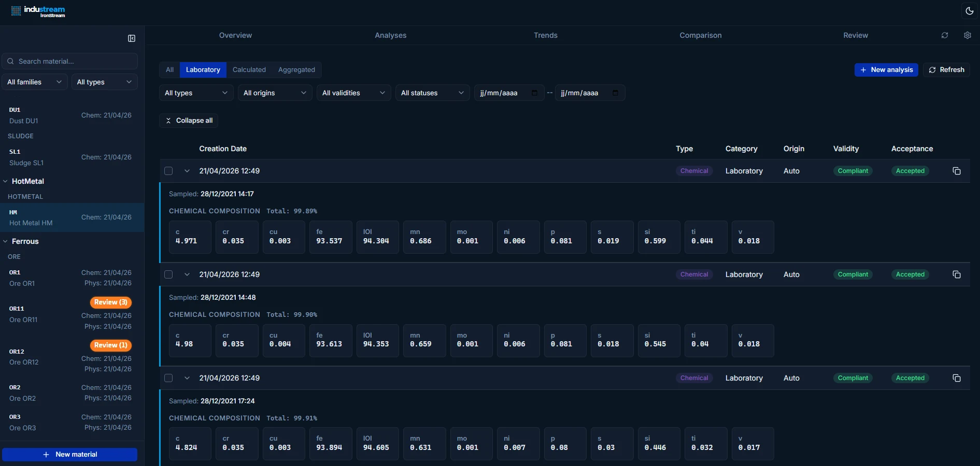Screen dimensions: 980x466
Task: Switch to the Trends tab
Action: pyautogui.click(x=545, y=35)
